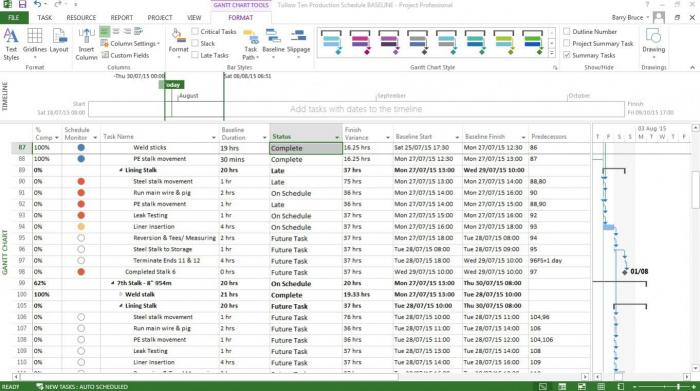
Task: Open the Task Path tool
Action: point(250,45)
